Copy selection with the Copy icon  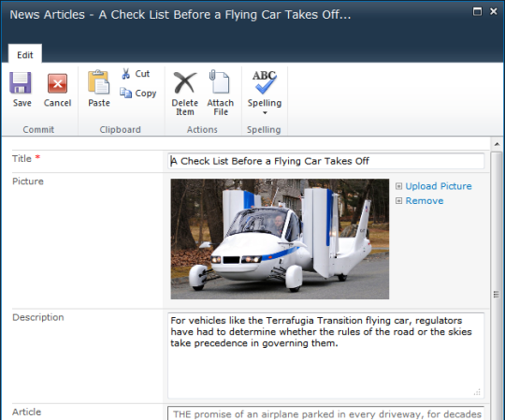[x=126, y=93]
